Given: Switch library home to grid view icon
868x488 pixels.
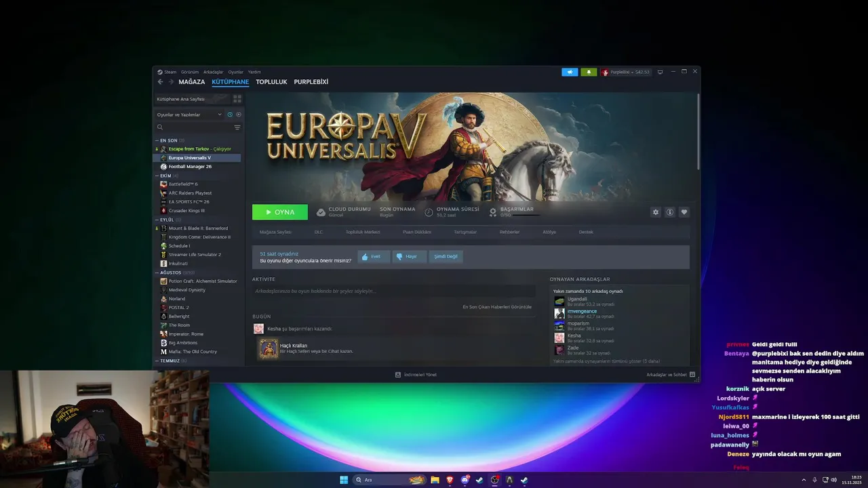Looking at the screenshot, I should [x=237, y=99].
